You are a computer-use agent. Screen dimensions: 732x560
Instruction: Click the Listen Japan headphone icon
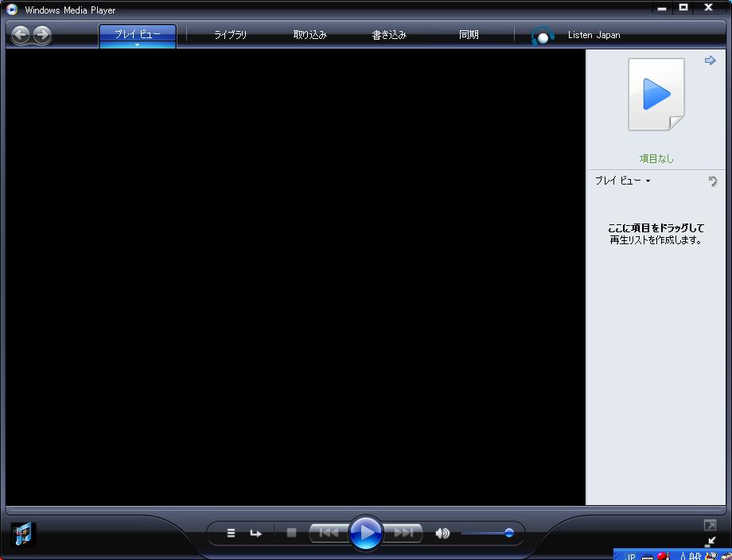(543, 36)
